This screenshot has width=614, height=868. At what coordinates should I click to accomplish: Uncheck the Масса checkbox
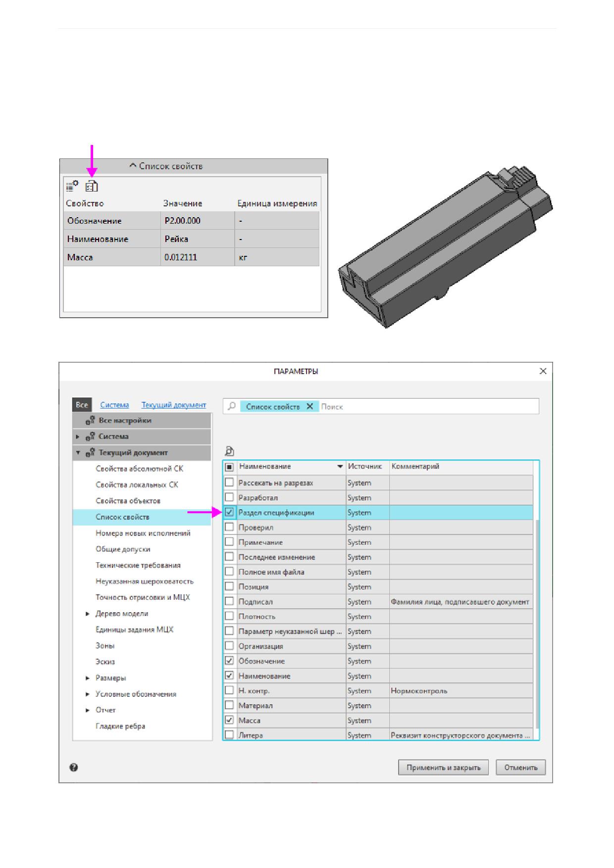(229, 720)
